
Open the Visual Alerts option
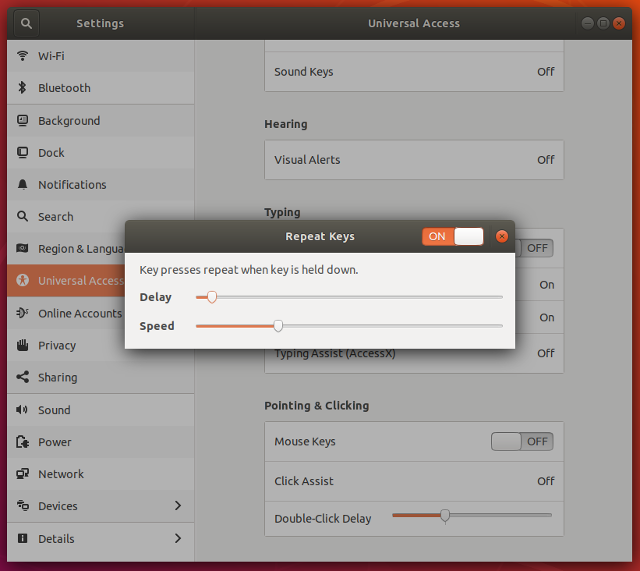[413, 160]
